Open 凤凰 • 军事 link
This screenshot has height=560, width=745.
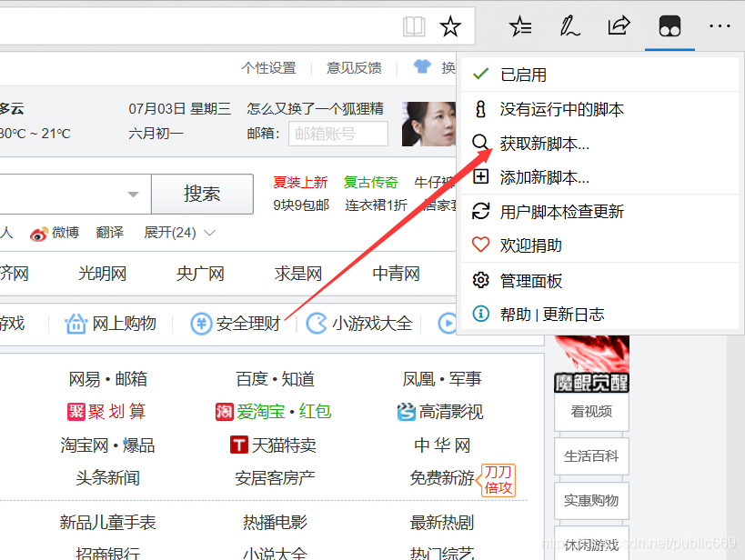[x=442, y=379]
